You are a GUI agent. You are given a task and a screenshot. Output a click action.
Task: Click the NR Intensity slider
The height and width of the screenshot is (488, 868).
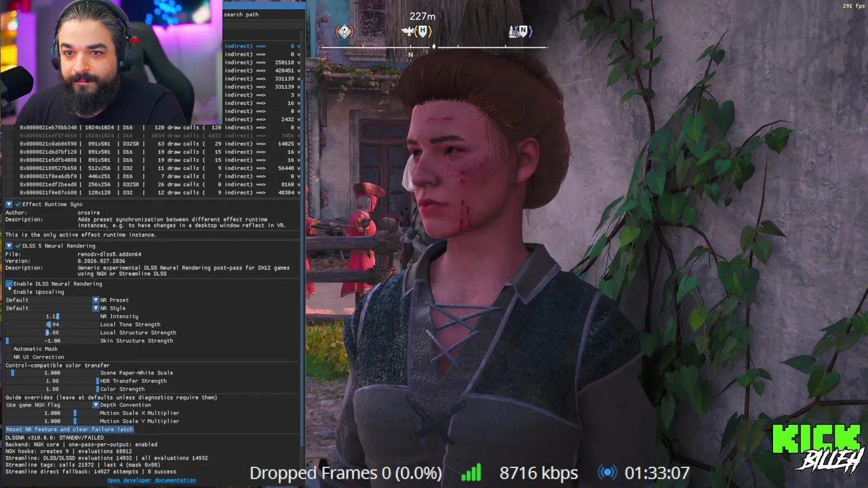(x=52, y=317)
